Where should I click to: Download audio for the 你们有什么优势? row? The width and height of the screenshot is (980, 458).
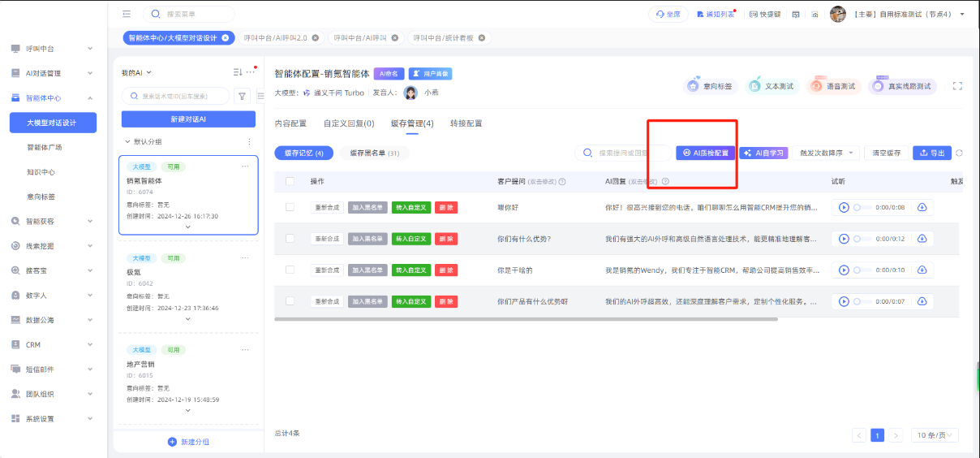[x=922, y=239]
